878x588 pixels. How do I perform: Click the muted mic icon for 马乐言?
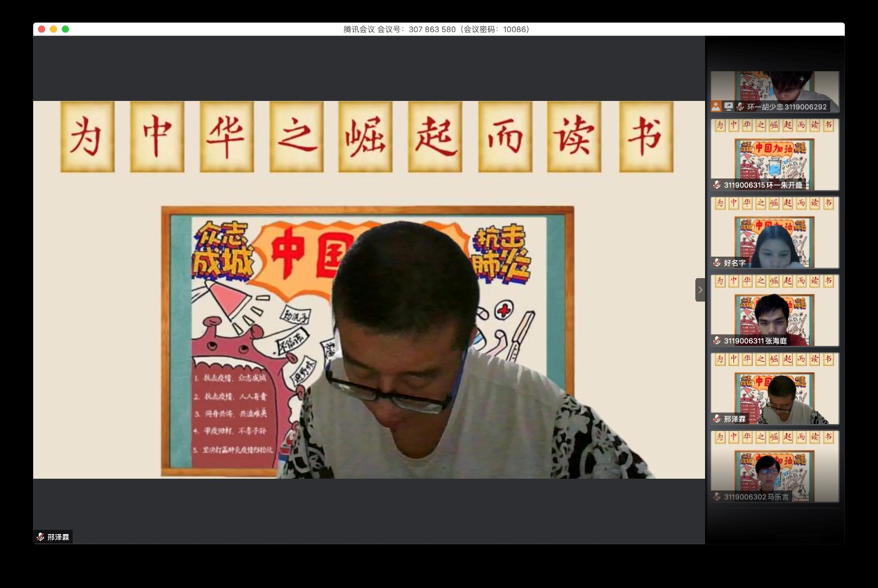pyautogui.click(x=717, y=497)
